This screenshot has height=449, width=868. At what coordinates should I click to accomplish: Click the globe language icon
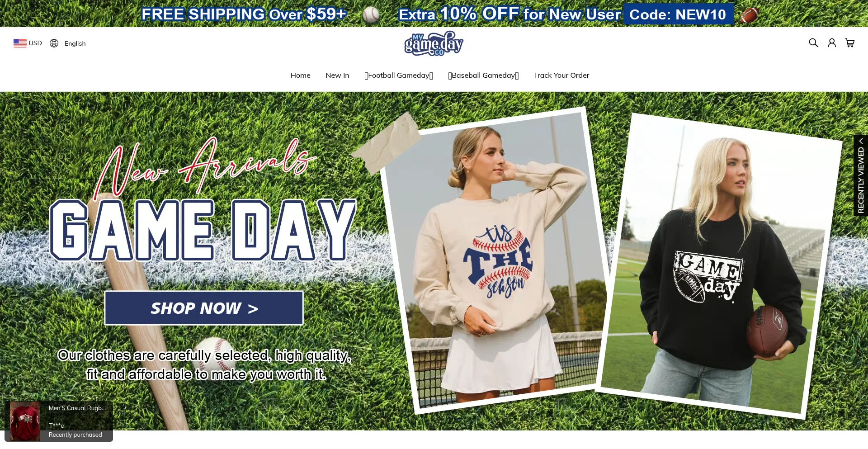pos(54,43)
